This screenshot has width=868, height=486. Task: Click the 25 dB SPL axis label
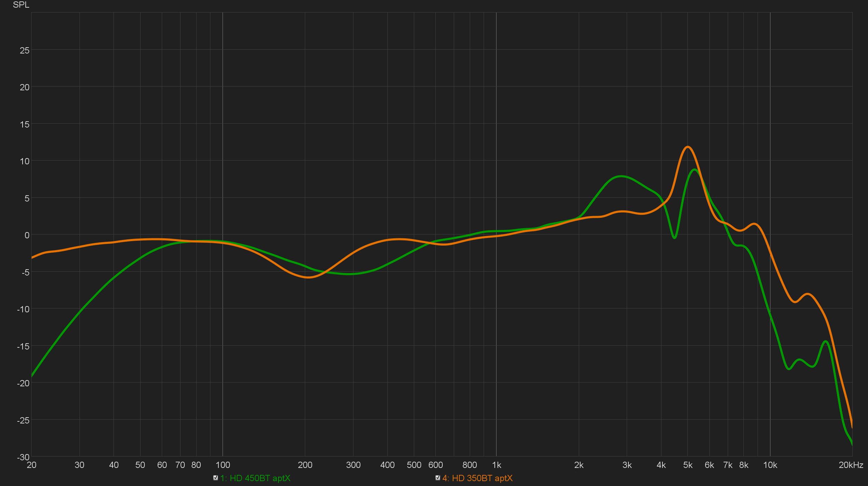tap(25, 51)
